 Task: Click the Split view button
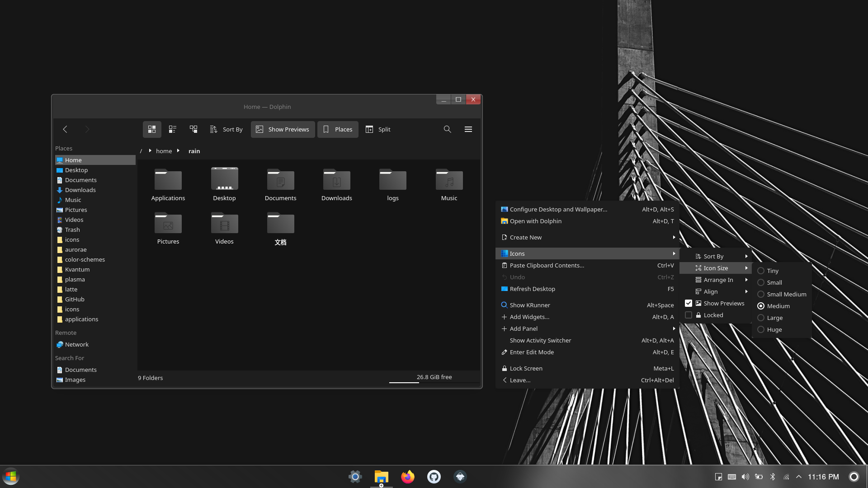point(378,129)
